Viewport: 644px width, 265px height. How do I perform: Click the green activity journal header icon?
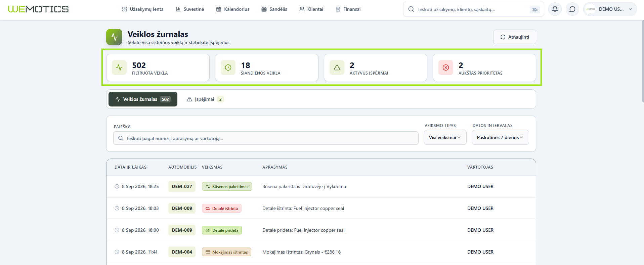click(x=114, y=37)
